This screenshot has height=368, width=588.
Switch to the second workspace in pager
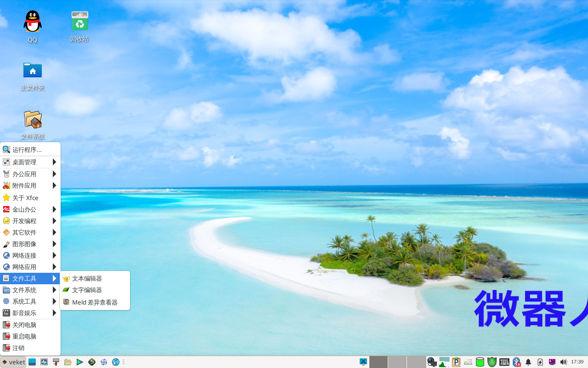click(x=397, y=362)
